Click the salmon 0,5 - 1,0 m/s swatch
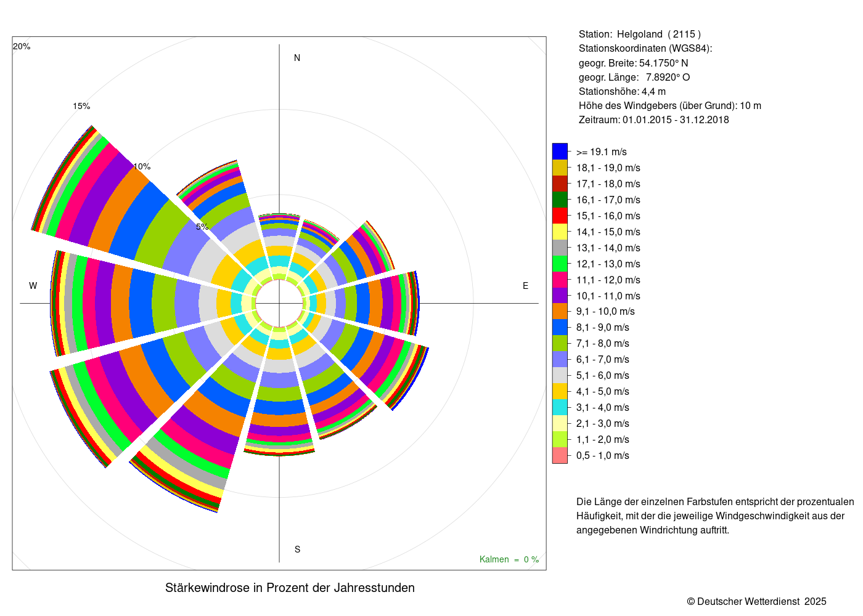The width and height of the screenshot is (863, 616). tap(560, 455)
